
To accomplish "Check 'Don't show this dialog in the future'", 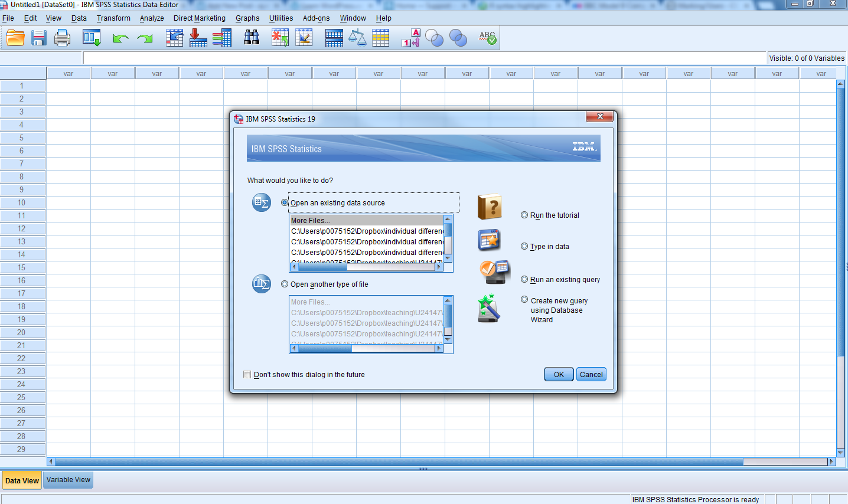I will pyautogui.click(x=247, y=374).
